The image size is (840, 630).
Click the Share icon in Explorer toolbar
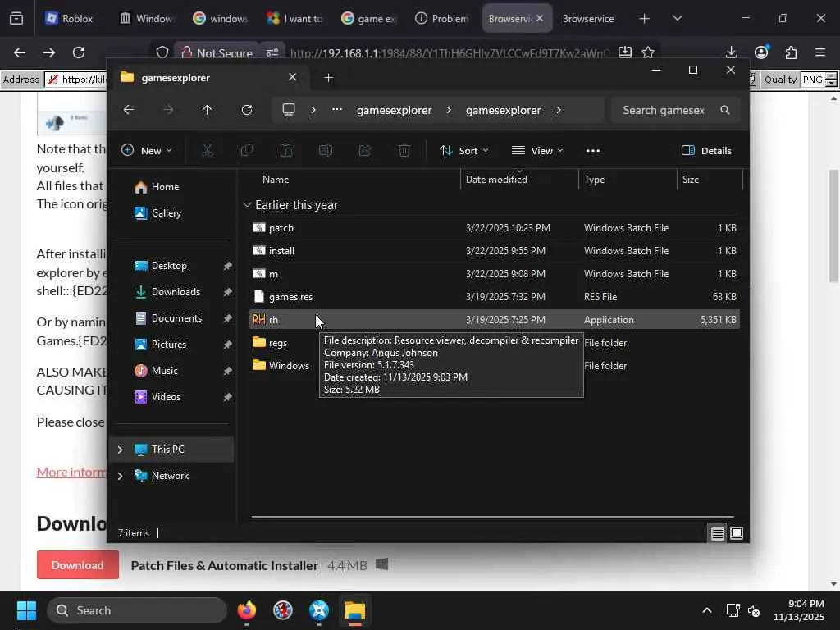click(x=365, y=151)
